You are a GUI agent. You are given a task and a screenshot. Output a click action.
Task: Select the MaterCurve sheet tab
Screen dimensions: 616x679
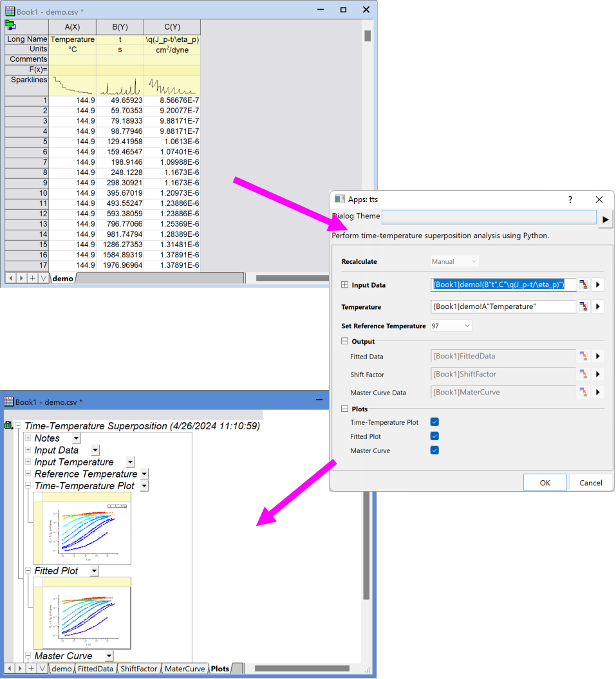tap(185, 669)
